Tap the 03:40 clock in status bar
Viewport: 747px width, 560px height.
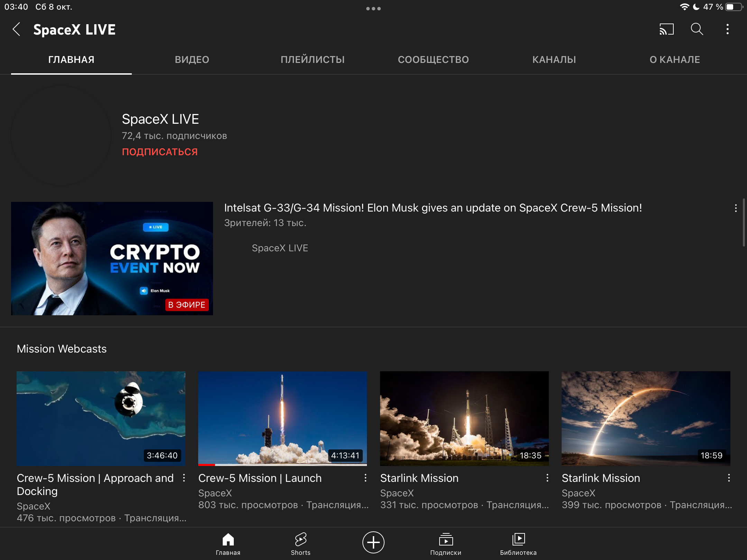(16, 7)
